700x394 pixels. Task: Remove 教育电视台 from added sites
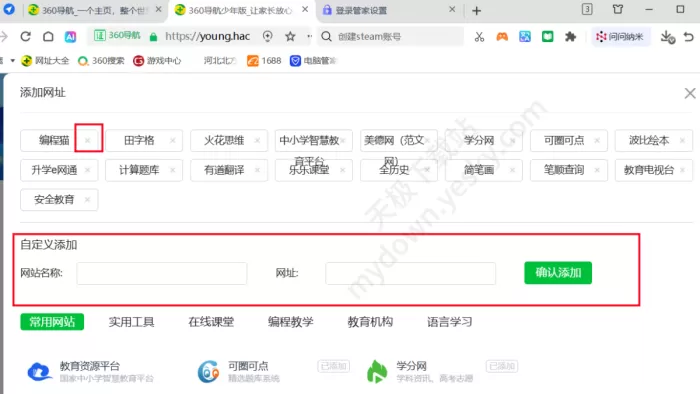pos(683,170)
